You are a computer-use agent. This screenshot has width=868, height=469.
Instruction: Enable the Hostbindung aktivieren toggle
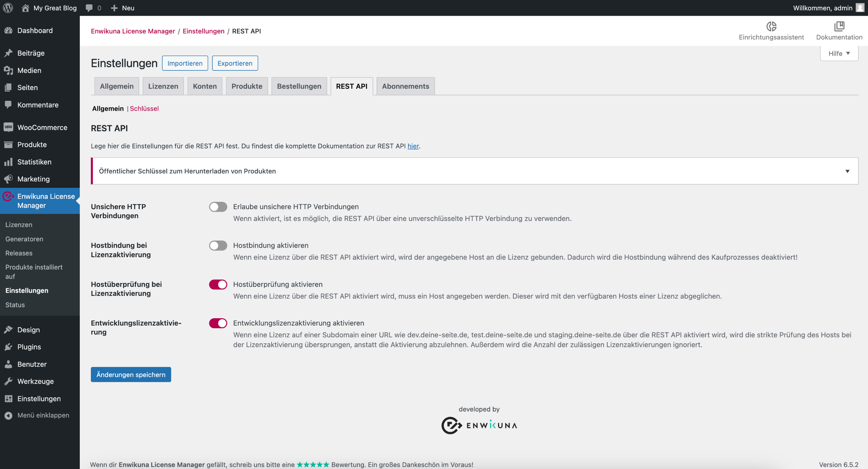point(218,246)
